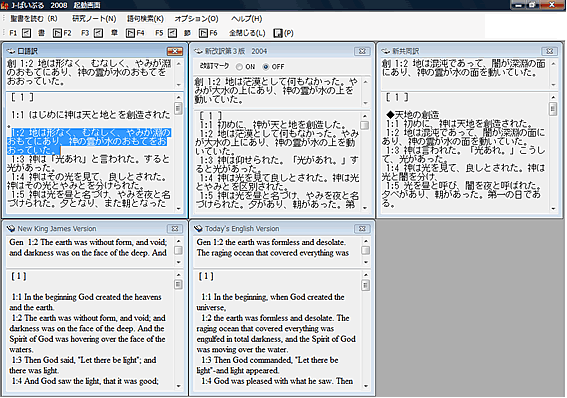This screenshot has height=398, width=567.
Task: Select 改訂マーク OFF radio button
Action: click(266, 67)
